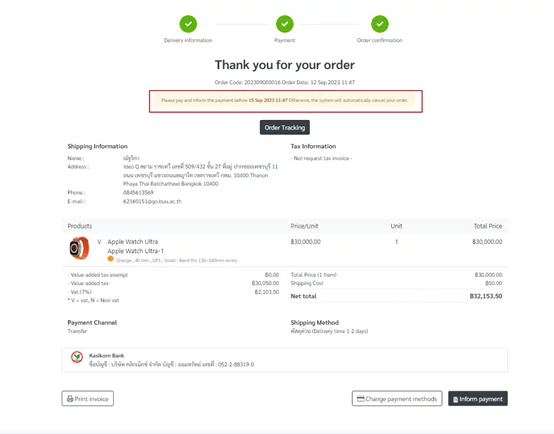Click the Kasikorn Bank account row

(285, 360)
